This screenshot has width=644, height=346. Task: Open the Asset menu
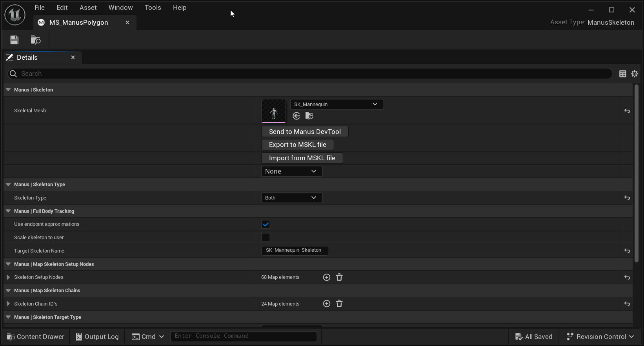88,7
